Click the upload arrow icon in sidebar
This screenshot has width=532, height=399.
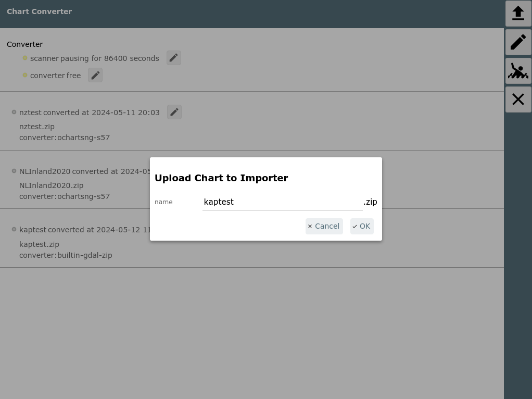[518, 14]
